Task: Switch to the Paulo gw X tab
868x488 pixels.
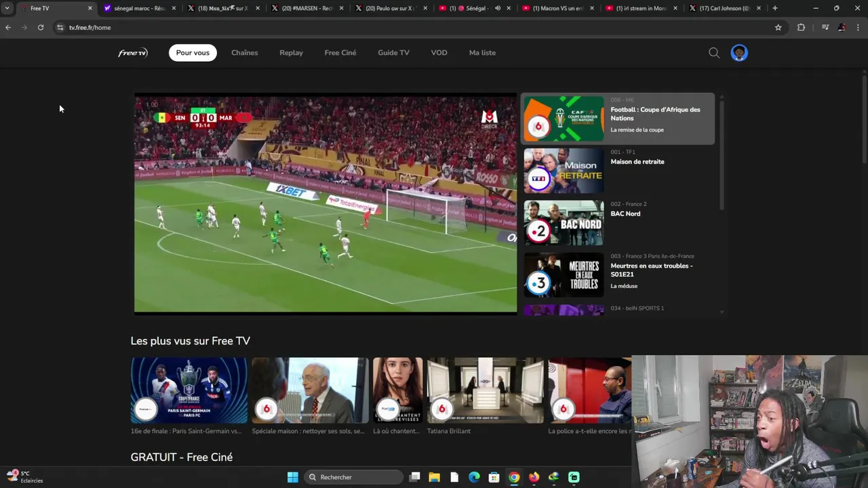Action: 391,8
